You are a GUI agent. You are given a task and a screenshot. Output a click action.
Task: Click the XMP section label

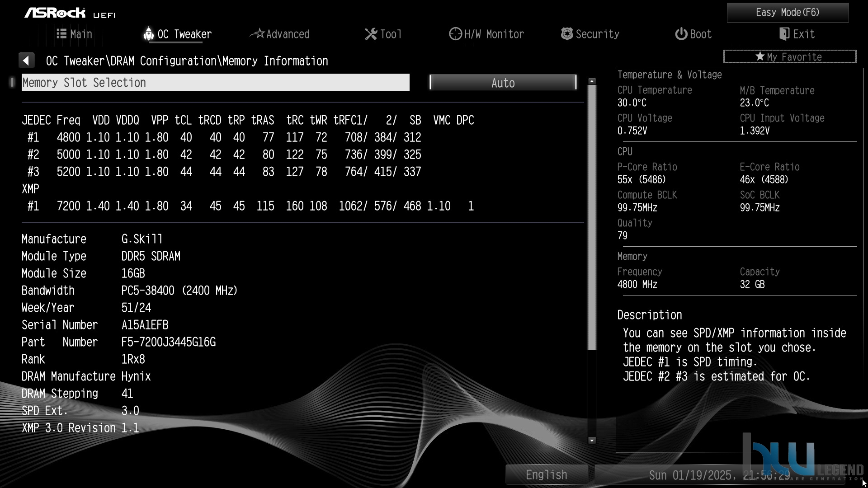[x=31, y=189]
